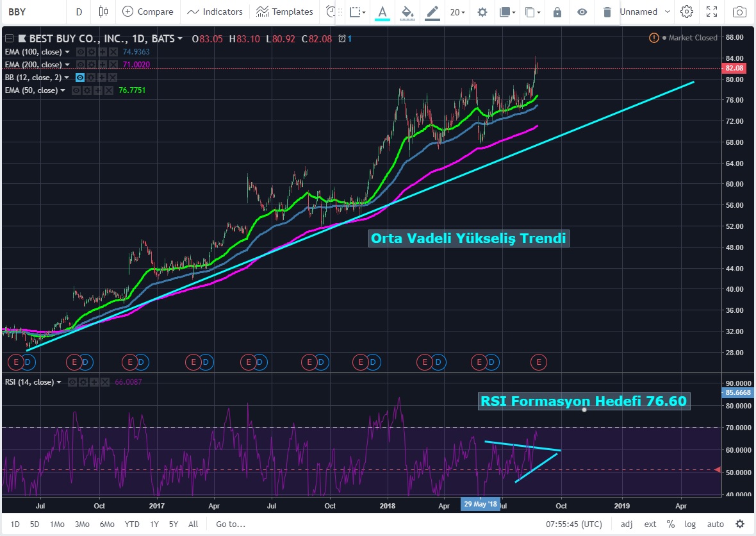Click the earnings marker below the latest candles
The image size is (756, 536).
pos(538,362)
